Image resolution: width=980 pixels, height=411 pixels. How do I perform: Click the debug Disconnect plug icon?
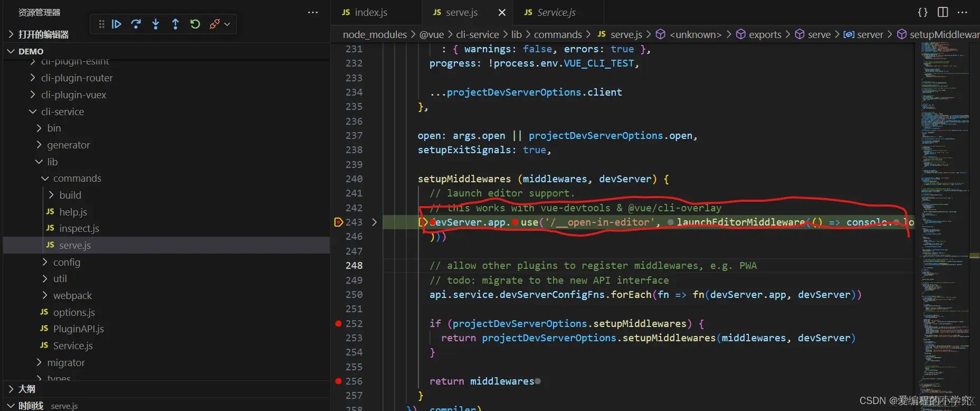214,24
